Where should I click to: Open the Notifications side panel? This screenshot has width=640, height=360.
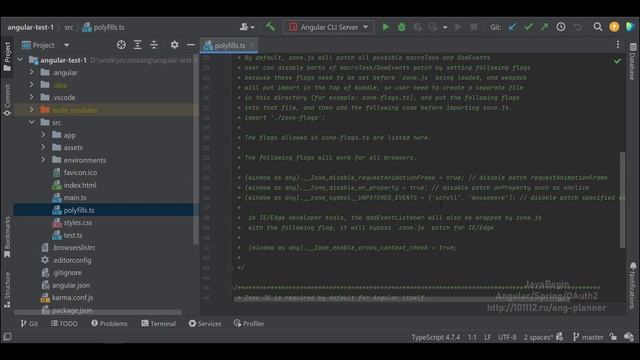click(632, 285)
